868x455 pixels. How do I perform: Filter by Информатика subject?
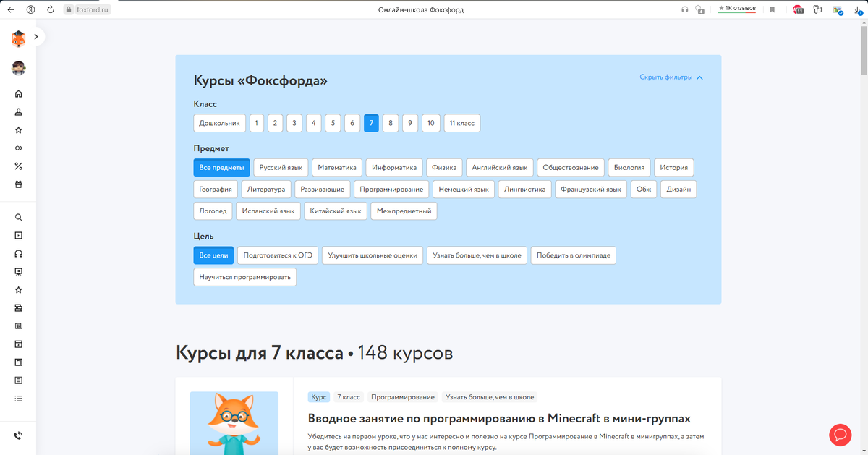click(394, 168)
